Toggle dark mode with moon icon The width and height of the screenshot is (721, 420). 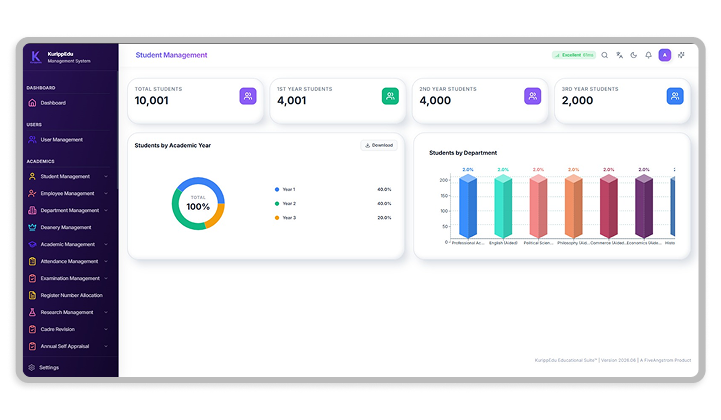(634, 55)
